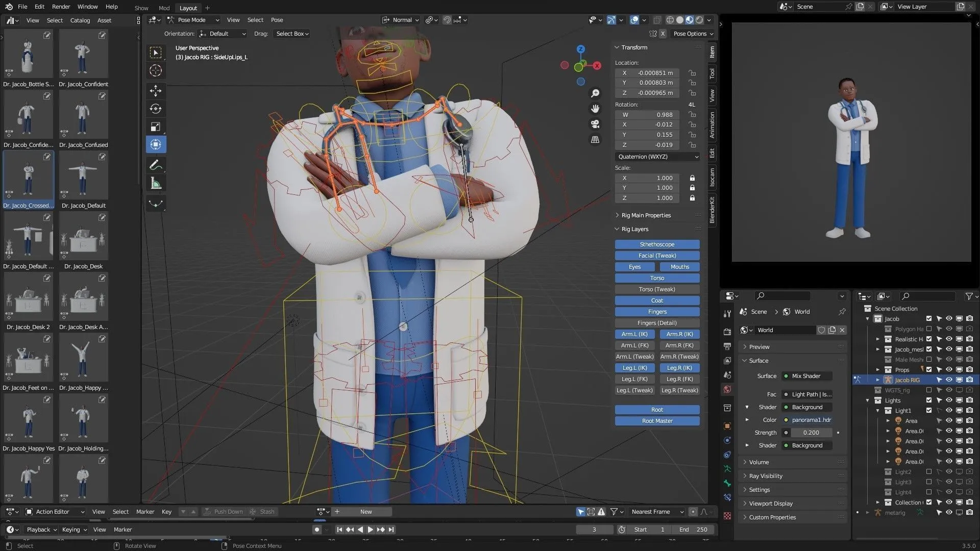Open the Render menu
Screen dimensions: 980x551
[x=61, y=7]
